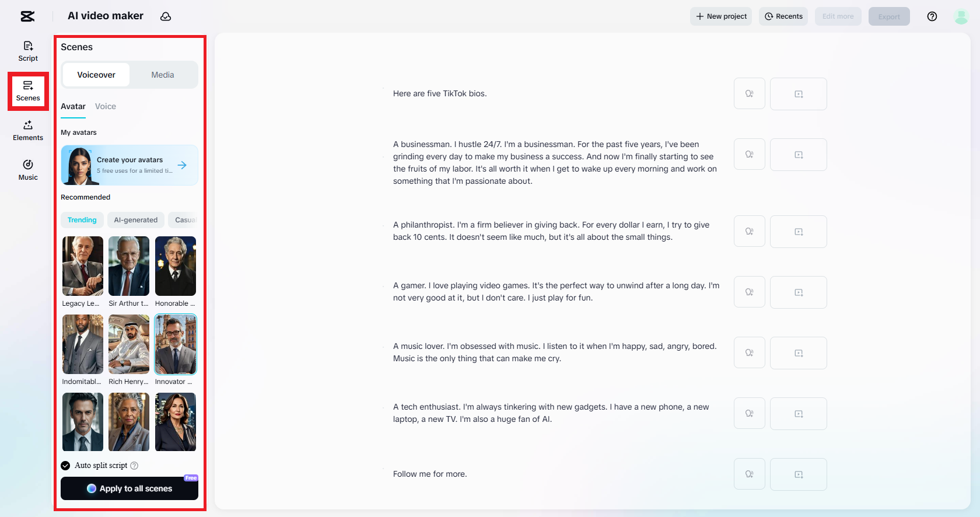The image size is (980, 517).
Task: Open the help question mark icon
Action: (x=932, y=16)
